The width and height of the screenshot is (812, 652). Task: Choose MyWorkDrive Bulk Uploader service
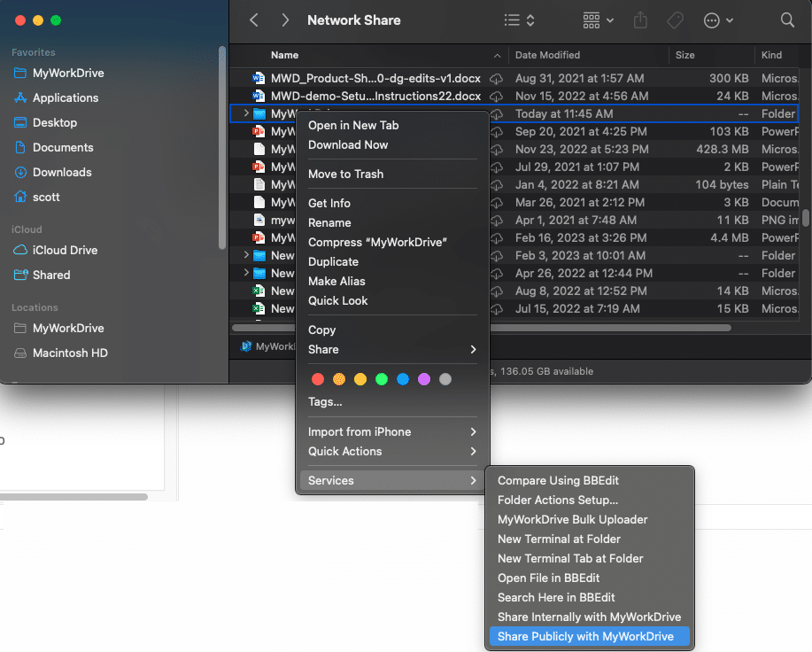(572, 519)
